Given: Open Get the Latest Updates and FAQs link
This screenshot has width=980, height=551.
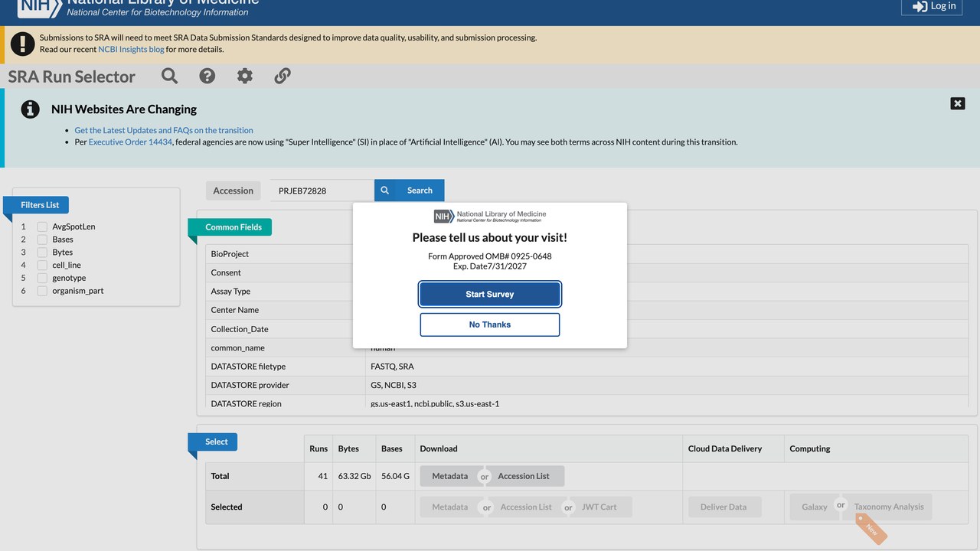Looking at the screenshot, I should click(164, 130).
